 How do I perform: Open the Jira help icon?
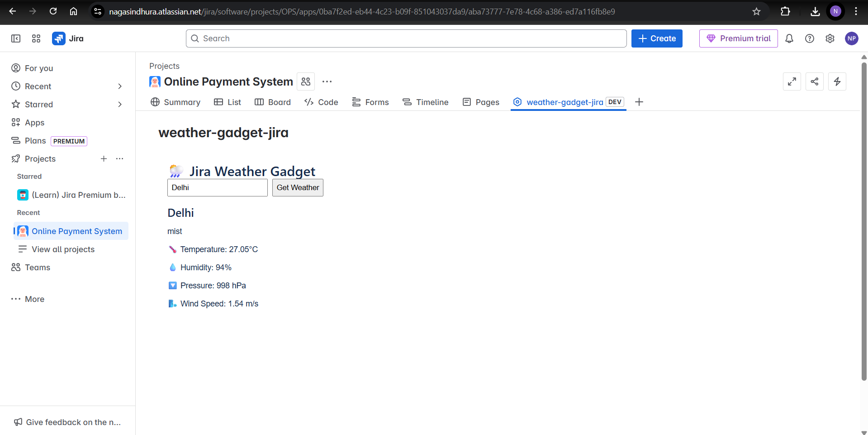pos(810,38)
